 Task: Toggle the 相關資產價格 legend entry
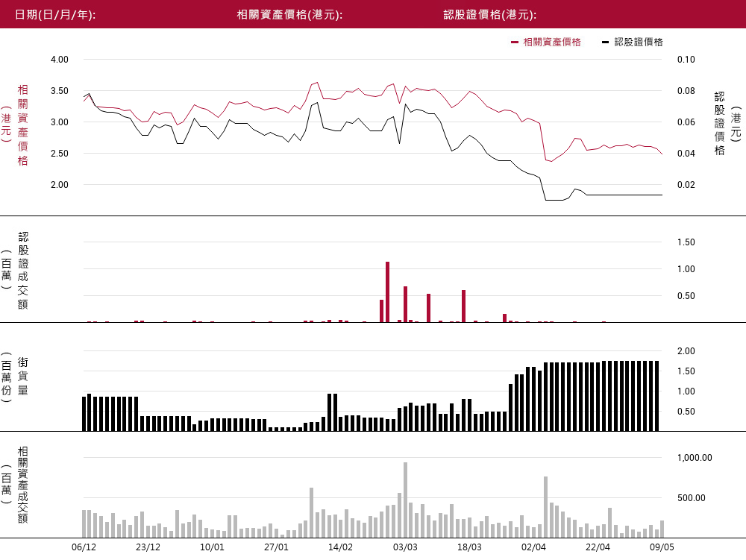pos(546,42)
